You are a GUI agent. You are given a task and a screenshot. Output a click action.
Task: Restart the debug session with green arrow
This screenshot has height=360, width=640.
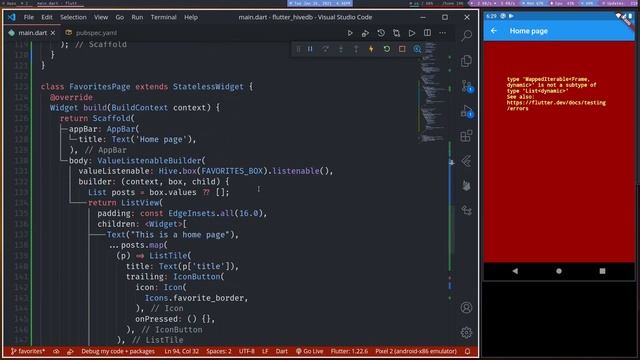(x=387, y=49)
